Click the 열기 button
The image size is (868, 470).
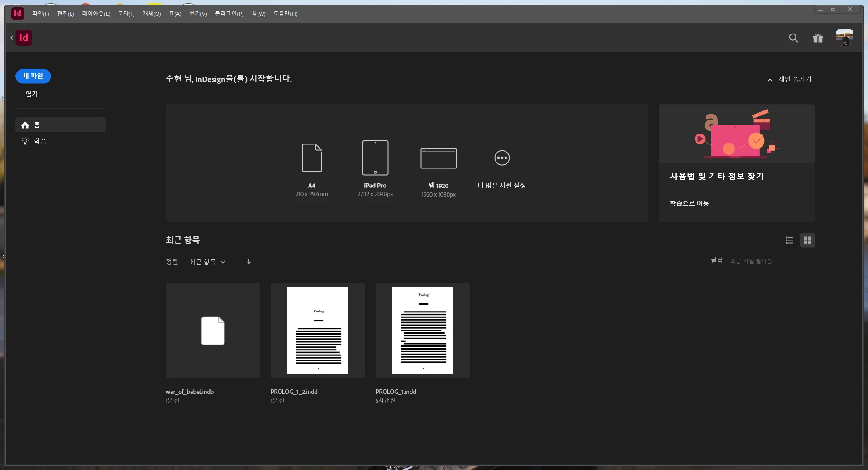tap(32, 94)
